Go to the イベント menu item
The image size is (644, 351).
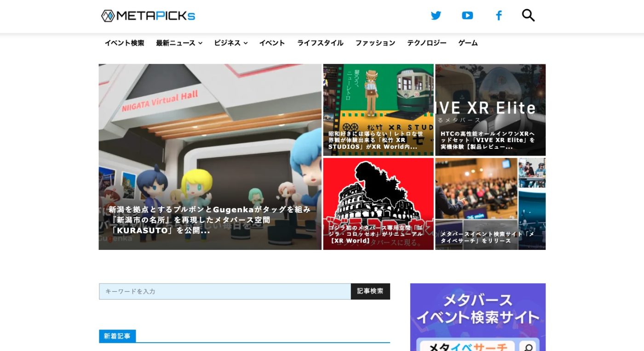(272, 43)
